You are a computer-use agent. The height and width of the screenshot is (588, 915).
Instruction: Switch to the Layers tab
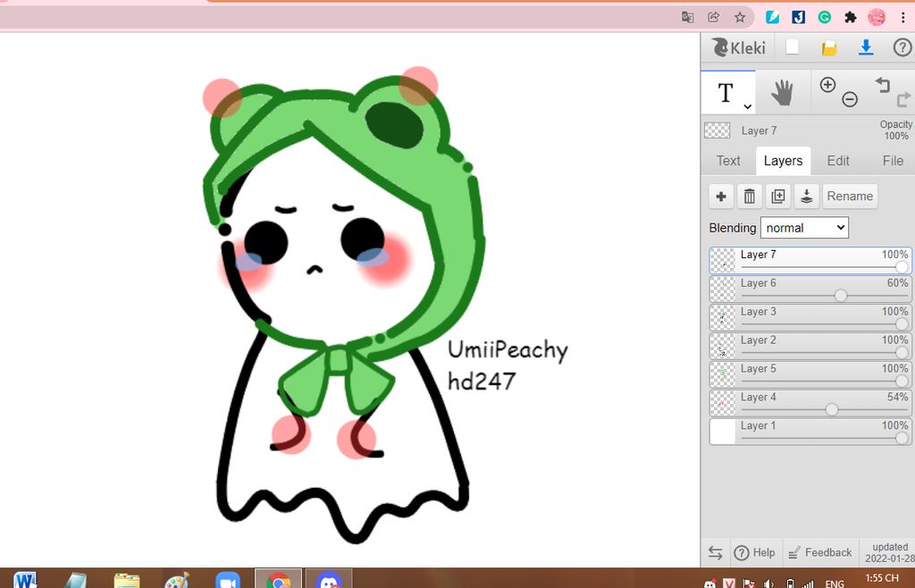(x=783, y=161)
